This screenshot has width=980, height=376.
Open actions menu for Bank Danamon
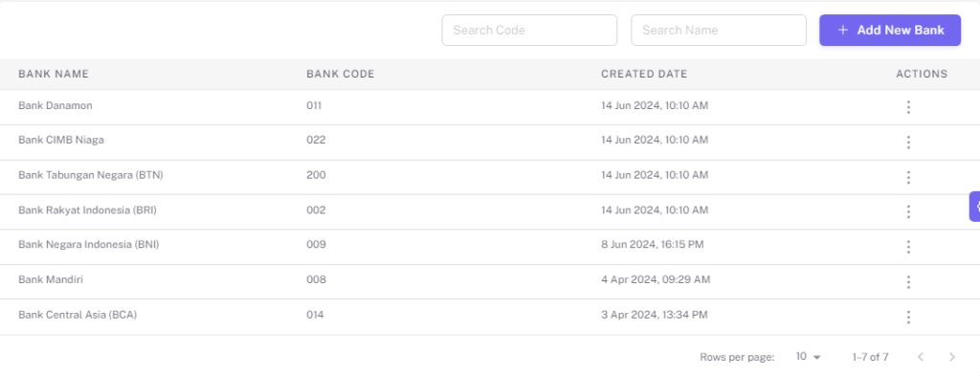(x=908, y=107)
